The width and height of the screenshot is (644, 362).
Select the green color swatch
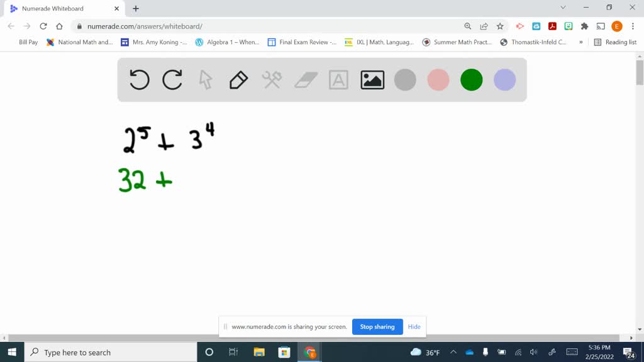coord(471,80)
